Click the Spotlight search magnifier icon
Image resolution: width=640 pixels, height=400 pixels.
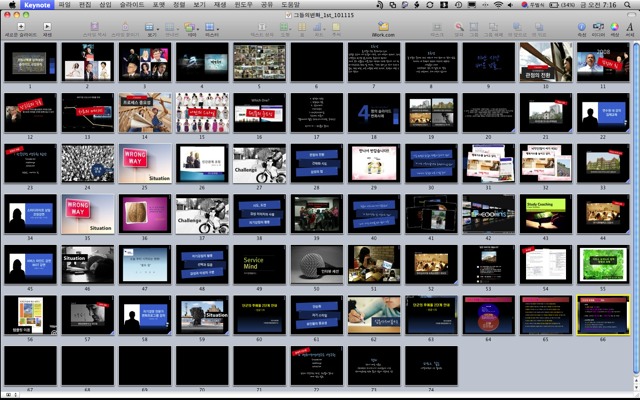pos(627,5)
